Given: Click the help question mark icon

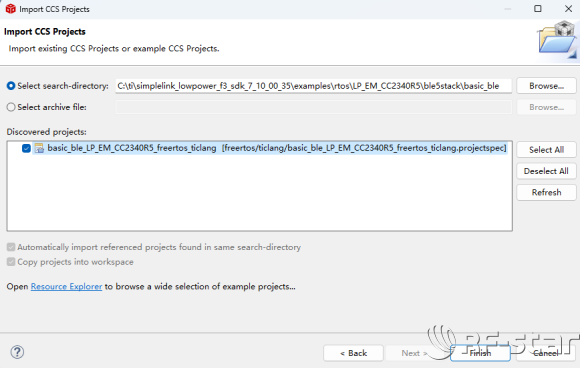Looking at the screenshot, I should click(x=17, y=352).
